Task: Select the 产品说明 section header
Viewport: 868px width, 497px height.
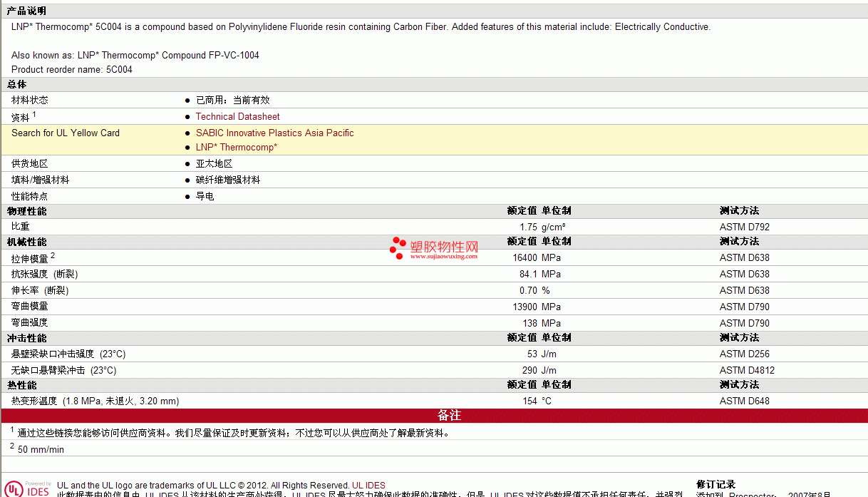Action: (x=26, y=11)
